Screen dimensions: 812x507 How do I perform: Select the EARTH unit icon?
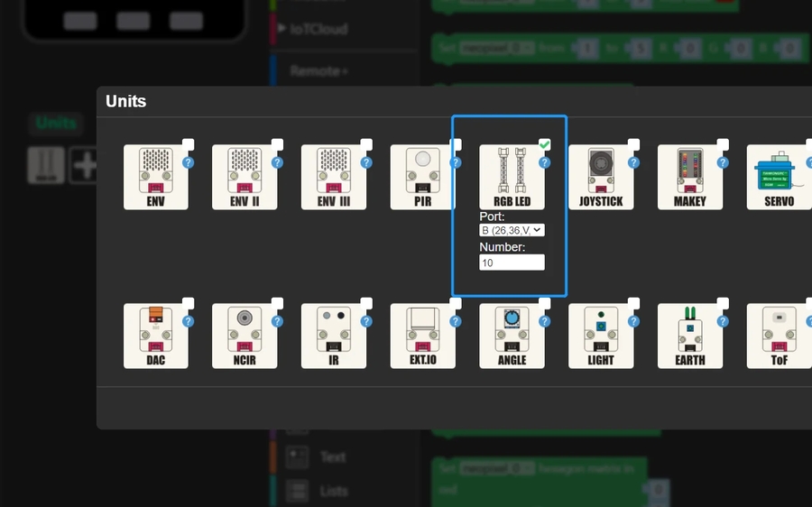pos(690,336)
